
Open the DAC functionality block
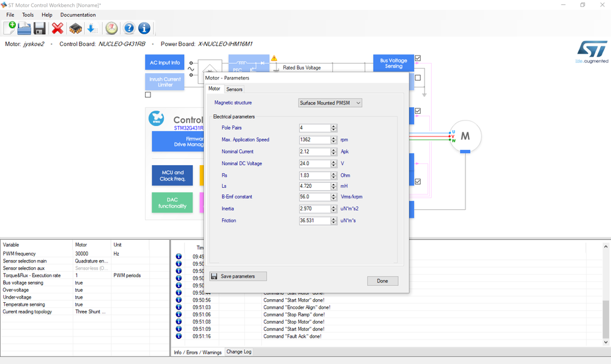tap(172, 202)
